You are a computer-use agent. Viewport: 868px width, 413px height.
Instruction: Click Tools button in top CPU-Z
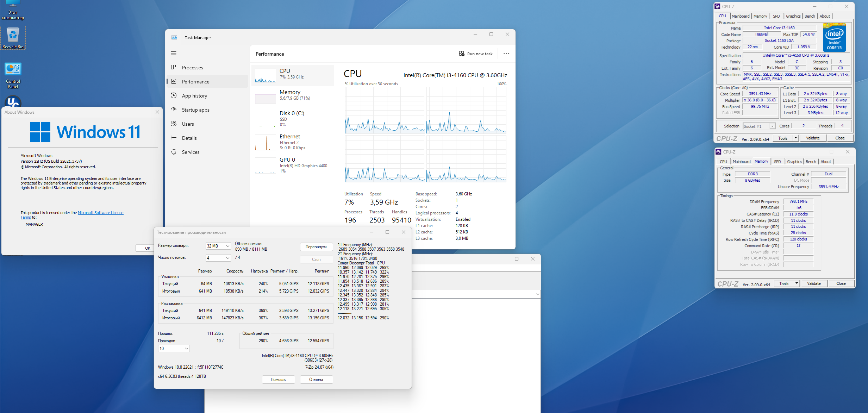(783, 138)
